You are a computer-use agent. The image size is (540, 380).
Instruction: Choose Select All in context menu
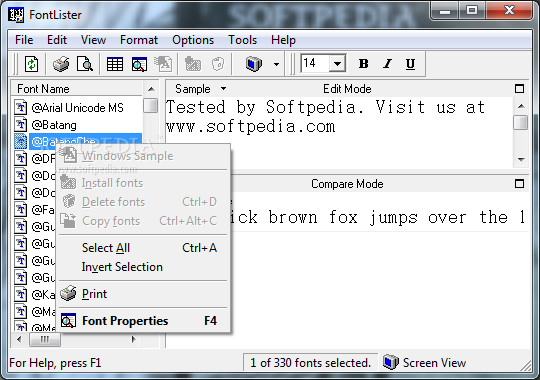pos(143,248)
